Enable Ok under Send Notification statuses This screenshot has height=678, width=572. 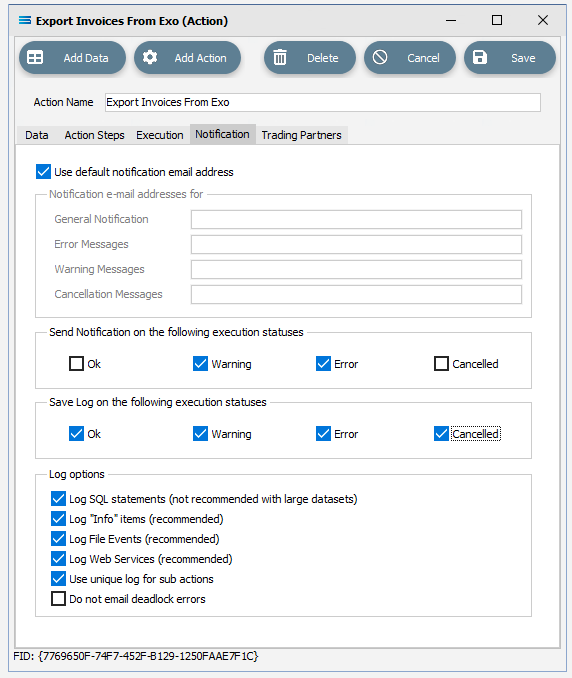(x=77, y=364)
